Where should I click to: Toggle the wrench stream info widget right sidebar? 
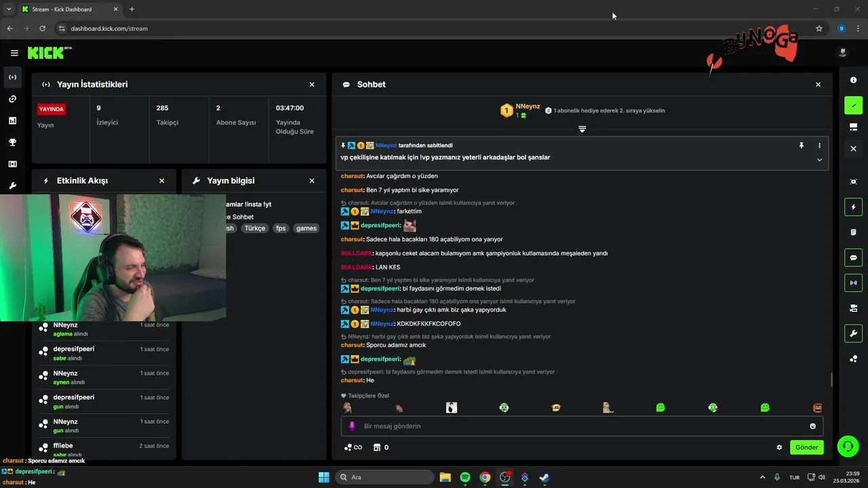(853, 333)
